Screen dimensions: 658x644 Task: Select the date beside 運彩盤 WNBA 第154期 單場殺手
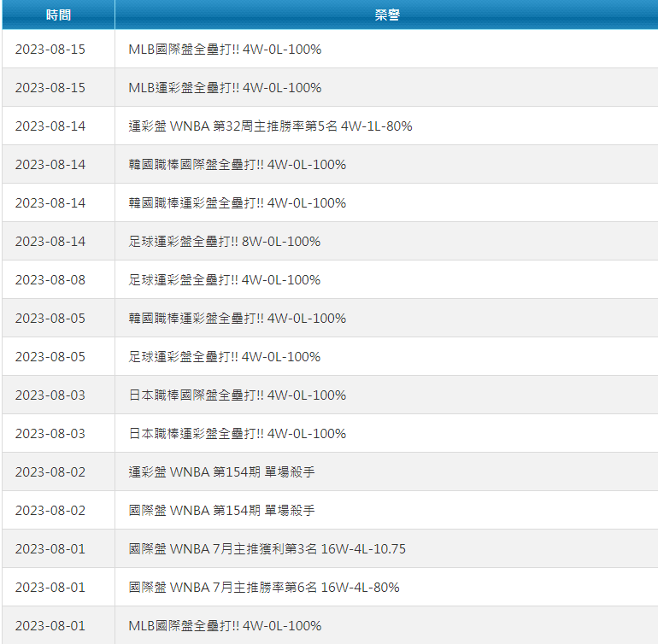point(50,472)
